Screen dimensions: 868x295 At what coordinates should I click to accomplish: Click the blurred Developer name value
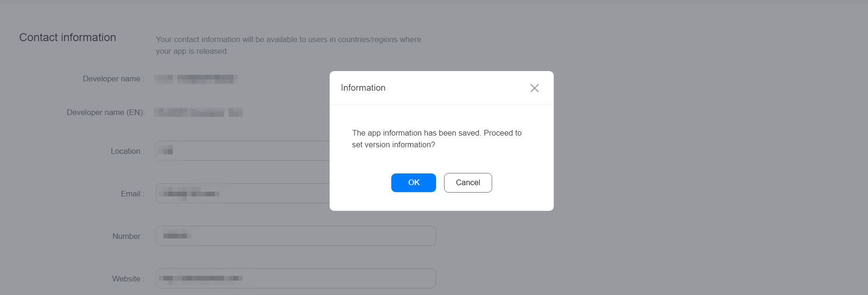point(196,79)
